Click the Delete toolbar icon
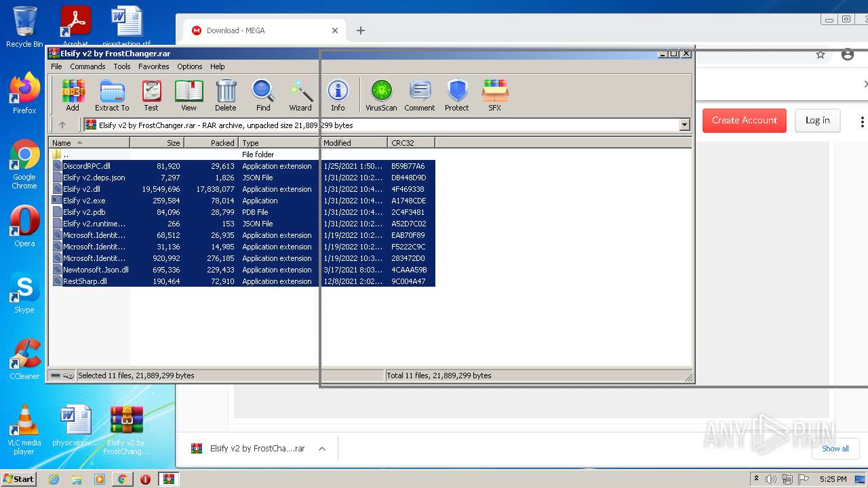The height and width of the screenshot is (488, 868). (226, 96)
